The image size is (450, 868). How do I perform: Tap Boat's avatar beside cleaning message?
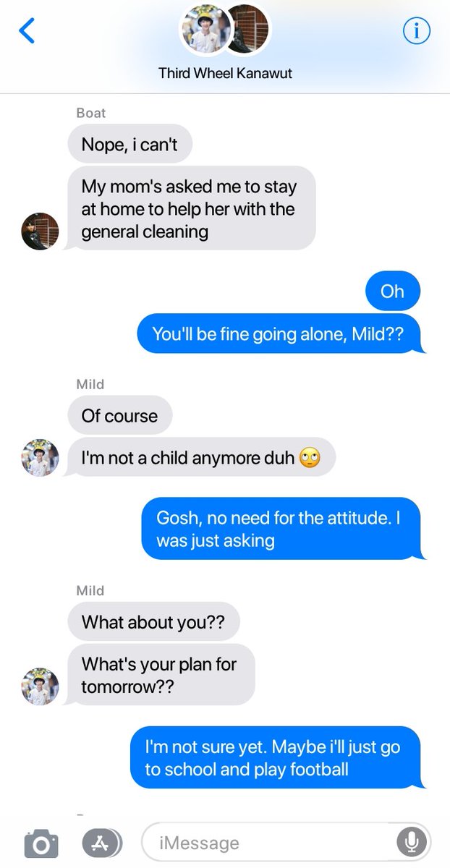(40, 231)
